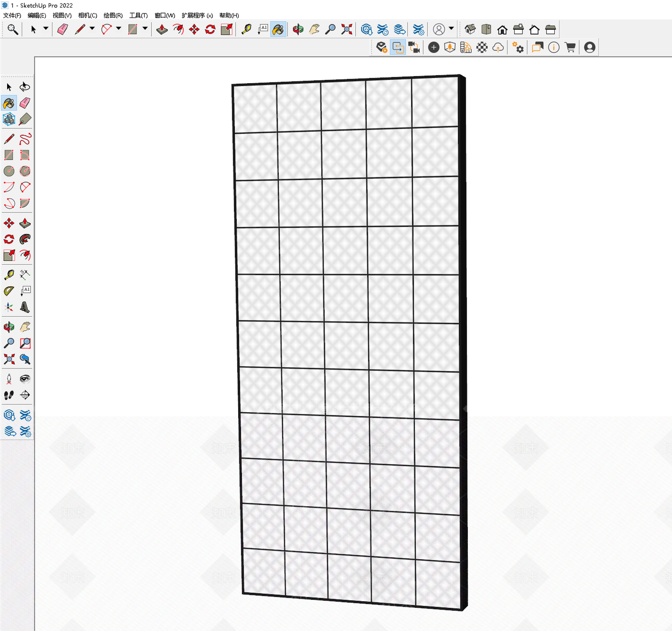Open the Extension Warehouse cart button
The image size is (672, 631).
(570, 47)
